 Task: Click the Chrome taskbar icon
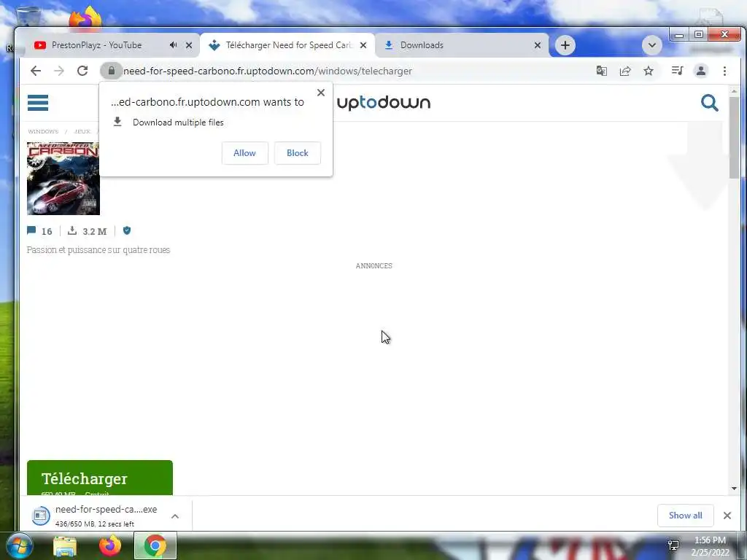(155, 545)
